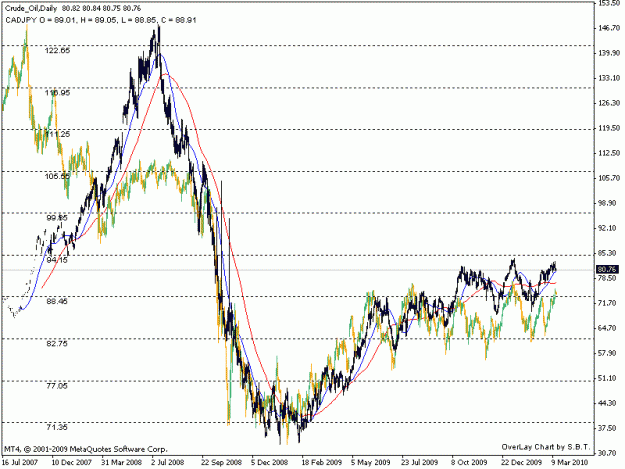Click the 146.70 price axis value
625x469 pixels.
point(609,28)
